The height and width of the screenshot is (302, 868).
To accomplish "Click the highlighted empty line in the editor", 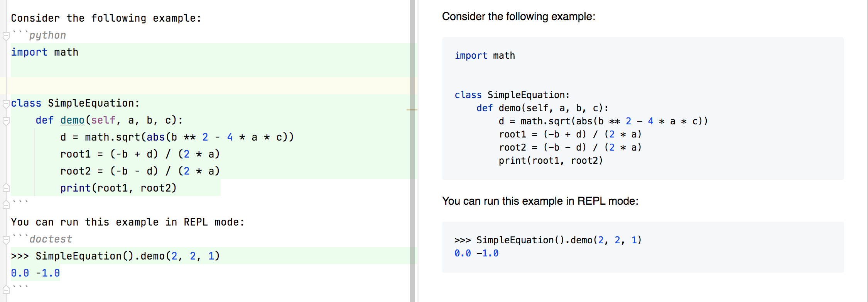I will pyautogui.click(x=154, y=86).
